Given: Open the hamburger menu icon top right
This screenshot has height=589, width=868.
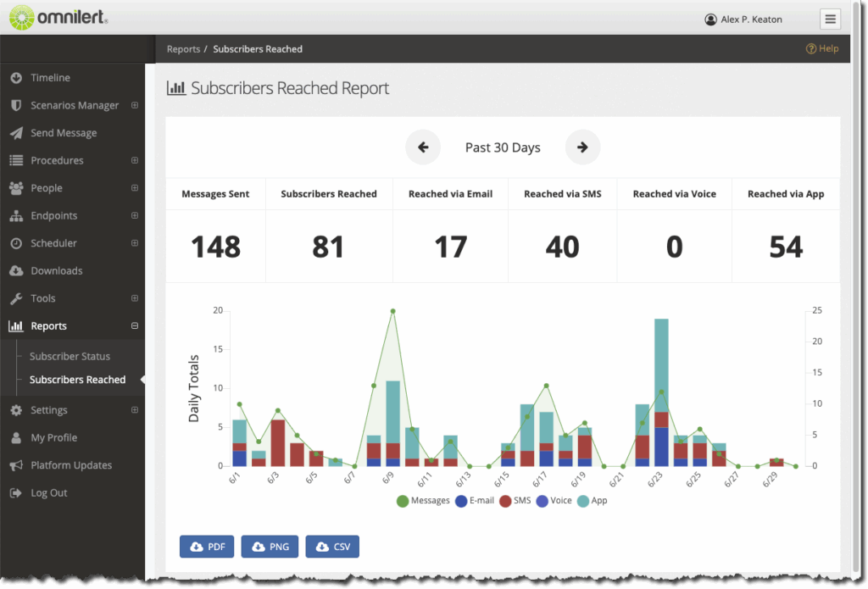Looking at the screenshot, I should pyautogui.click(x=830, y=19).
